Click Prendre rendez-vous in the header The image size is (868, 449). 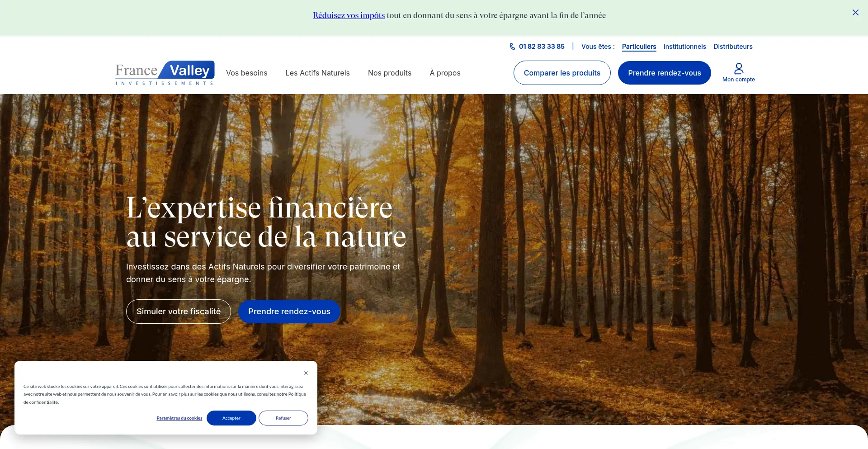pos(665,73)
